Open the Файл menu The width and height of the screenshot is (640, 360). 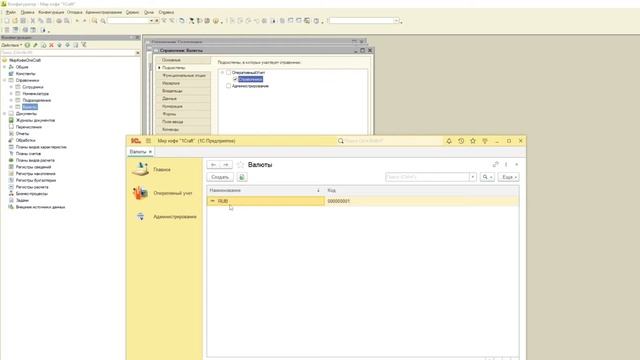pos(11,12)
